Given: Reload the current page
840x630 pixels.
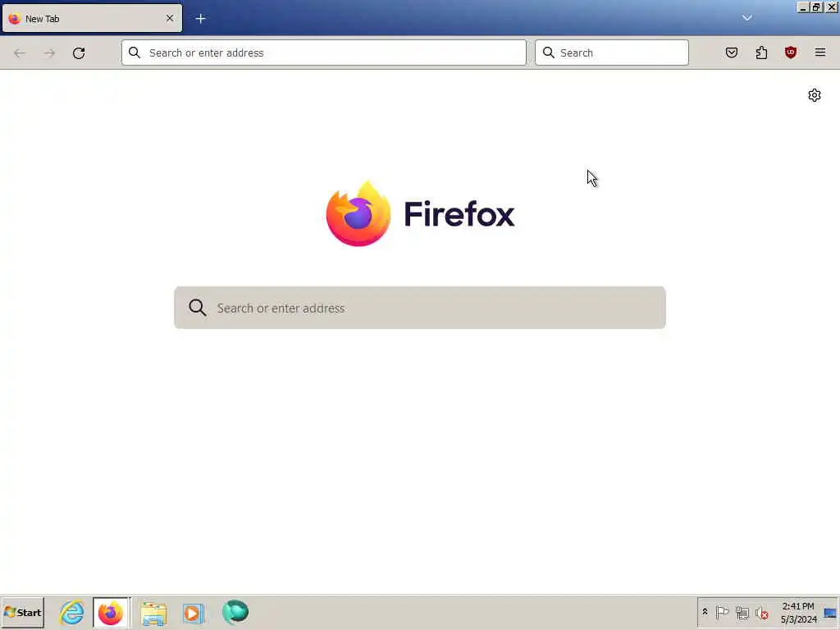Looking at the screenshot, I should (x=79, y=53).
